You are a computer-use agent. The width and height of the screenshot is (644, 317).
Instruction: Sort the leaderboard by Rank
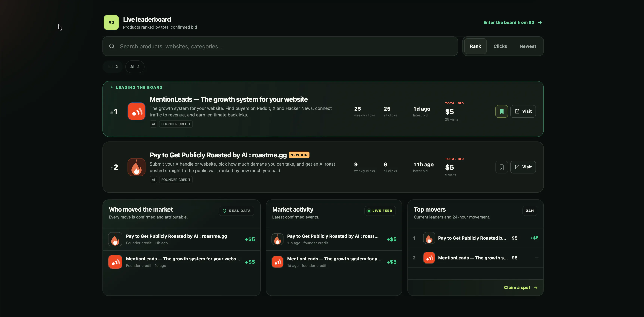[475, 46]
